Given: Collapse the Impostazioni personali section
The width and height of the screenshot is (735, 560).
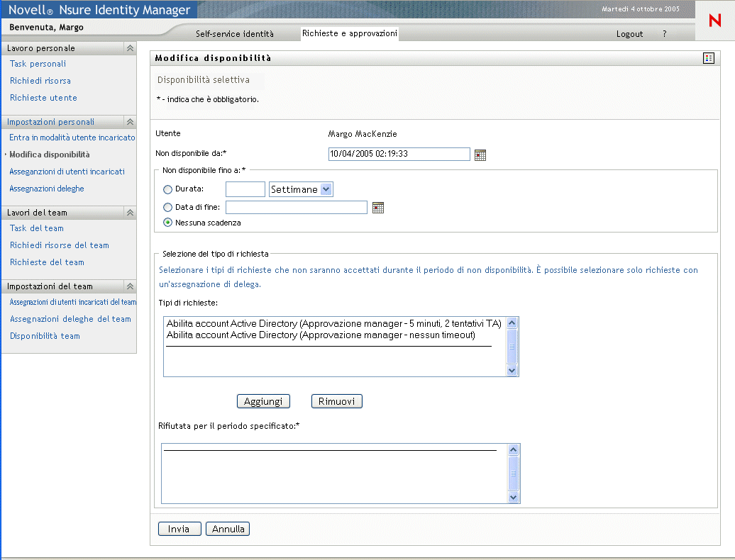Looking at the screenshot, I should tap(130, 122).
